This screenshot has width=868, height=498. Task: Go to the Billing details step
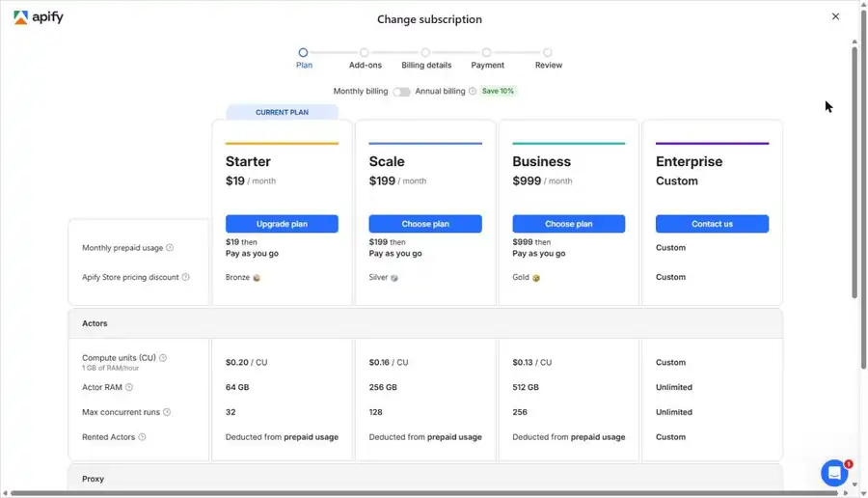click(426, 58)
